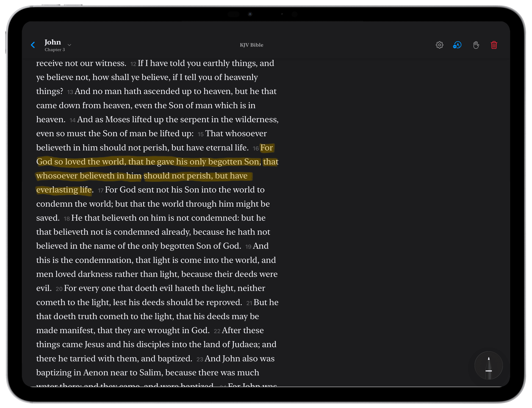
Task: Select verse number 12
Action: coord(133,64)
